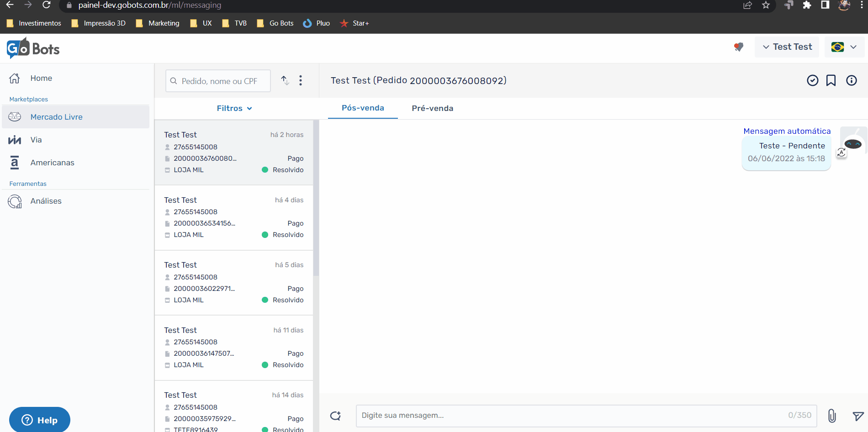This screenshot has width=868, height=432.
Task: Open the TVB bookmark folder
Action: point(234,23)
